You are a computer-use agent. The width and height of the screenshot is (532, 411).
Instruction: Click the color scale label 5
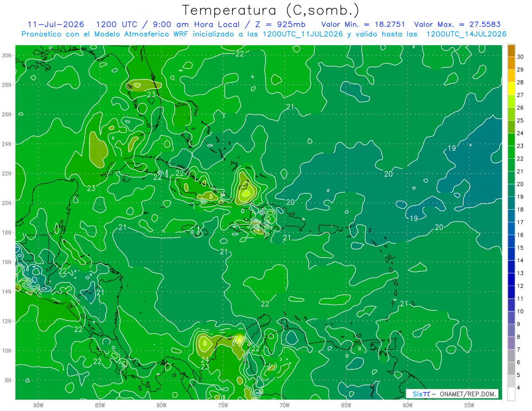click(519, 375)
